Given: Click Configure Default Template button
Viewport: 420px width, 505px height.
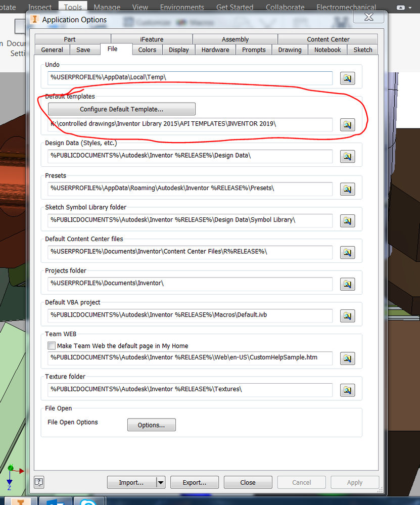Looking at the screenshot, I should tap(122, 109).
